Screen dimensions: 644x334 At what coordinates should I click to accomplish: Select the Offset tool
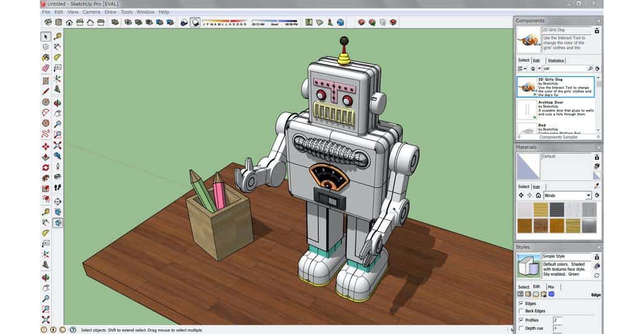[46, 199]
